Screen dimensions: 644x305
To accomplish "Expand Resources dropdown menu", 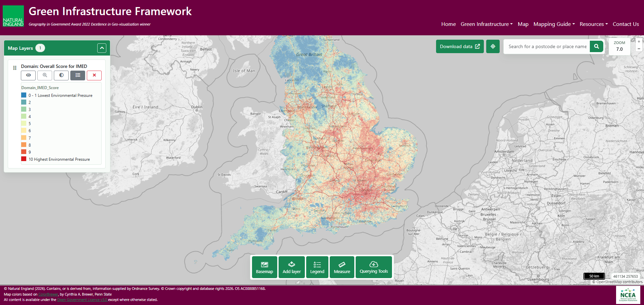I will [x=594, y=24].
